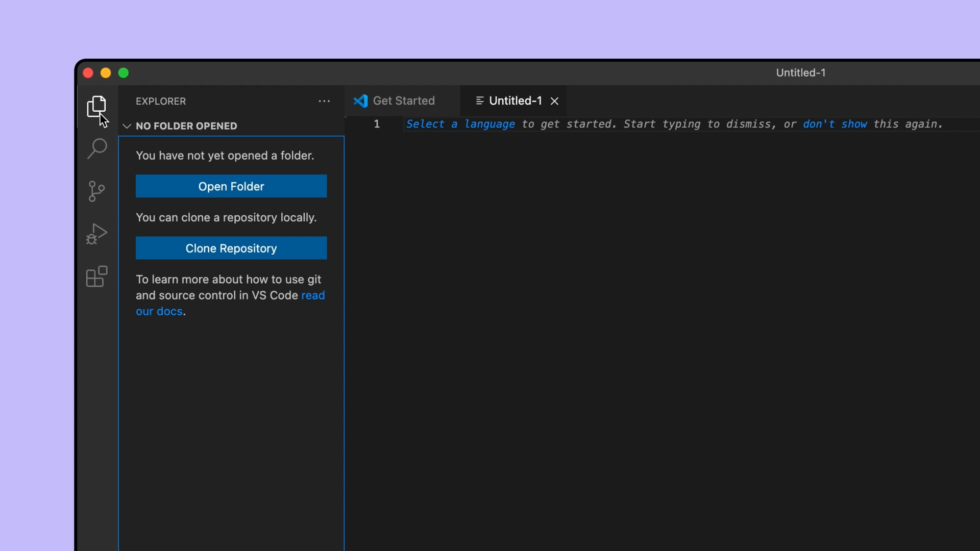
Task: Click the Untitled-1 window title
Action: (801, 72)
